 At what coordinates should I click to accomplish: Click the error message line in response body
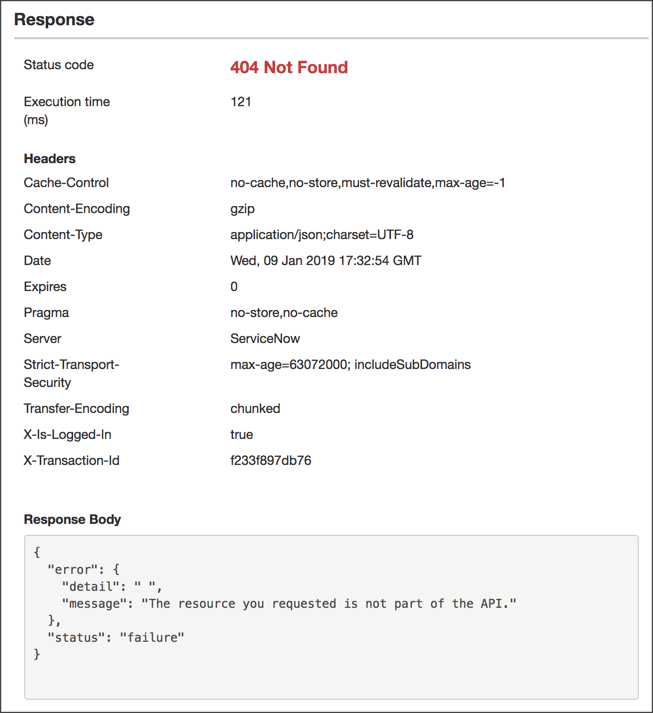[x=289, y=603]
